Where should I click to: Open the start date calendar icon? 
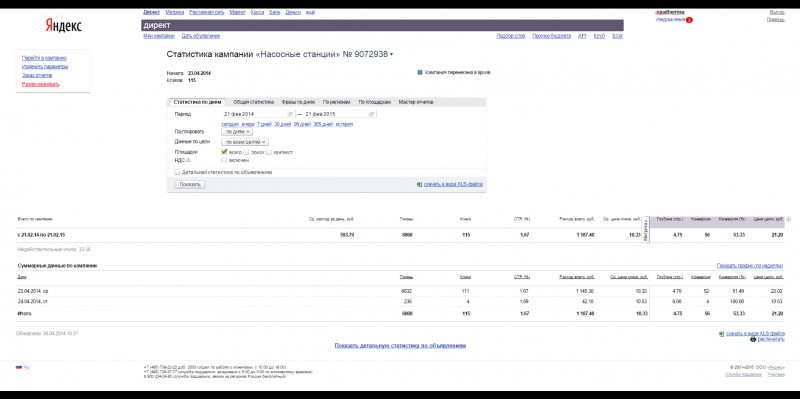pos(290,114)
